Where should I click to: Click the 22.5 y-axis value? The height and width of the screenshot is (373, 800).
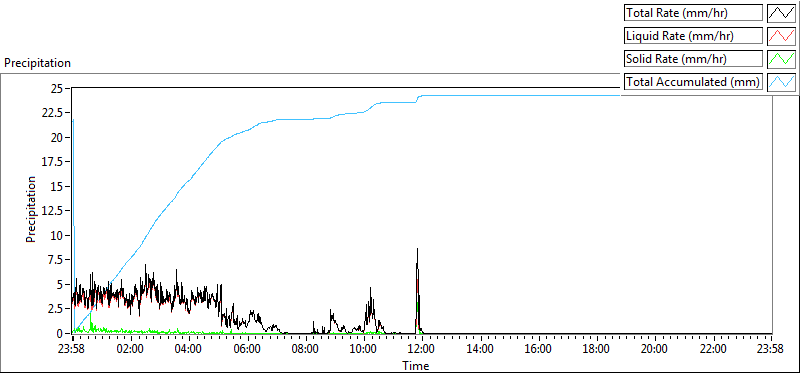[x=53, y=113]
